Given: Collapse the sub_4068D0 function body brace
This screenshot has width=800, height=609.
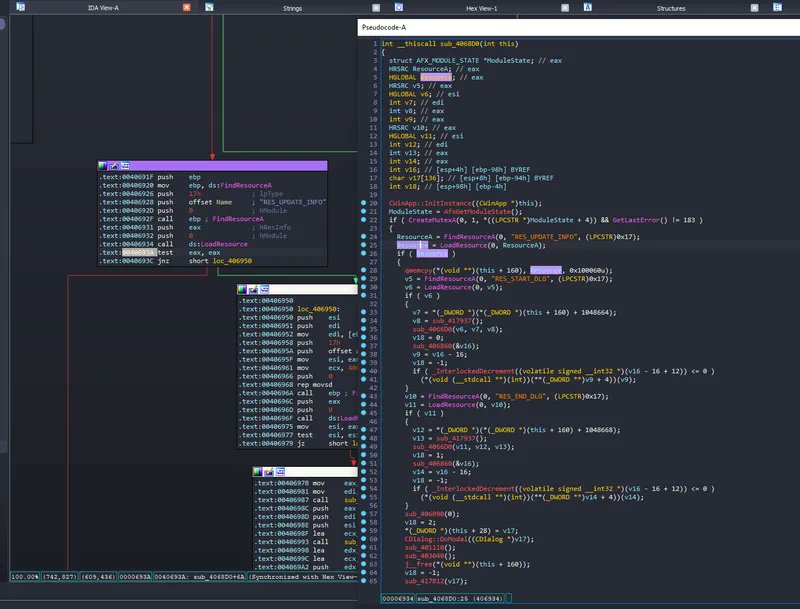Looking at the screenshot, I should 385,51.
